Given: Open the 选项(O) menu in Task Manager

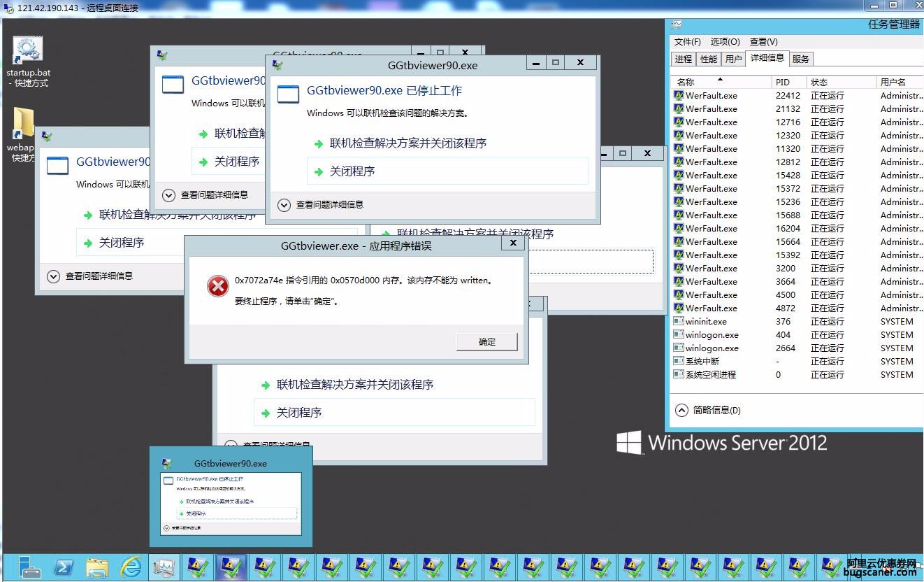Looking at the screenshot, I should pos(725,42).
